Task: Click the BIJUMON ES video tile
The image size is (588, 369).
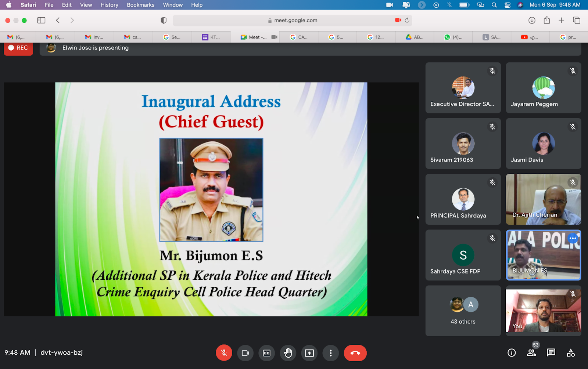Action: pos(544,255)
